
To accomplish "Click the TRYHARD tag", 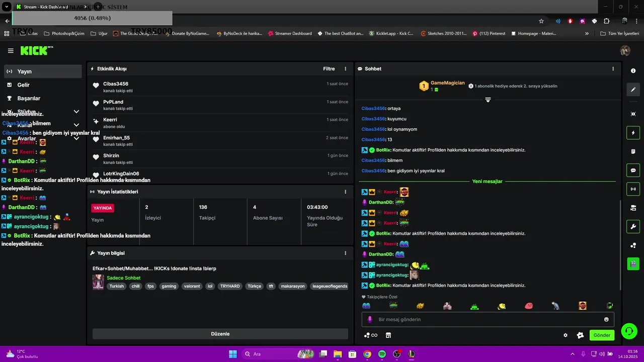I will 230,286.
